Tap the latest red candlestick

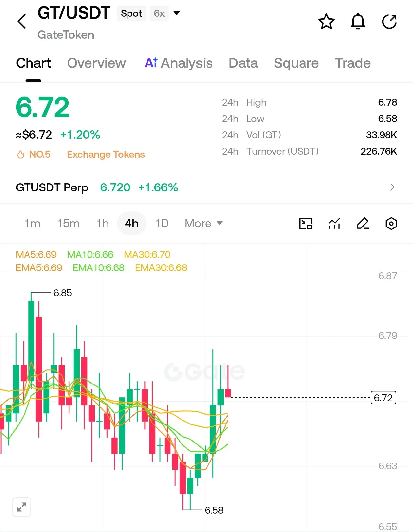(x=228, y=393)
